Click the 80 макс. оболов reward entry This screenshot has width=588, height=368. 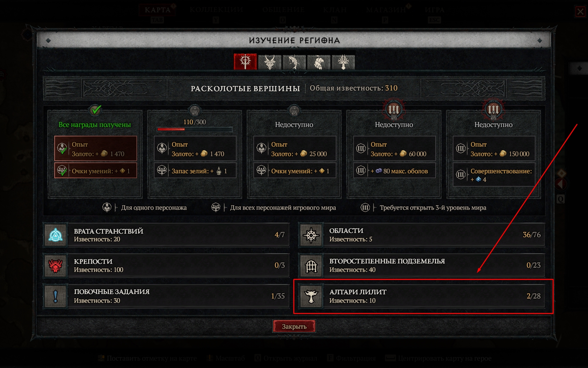pyautogui.click(x=395, y=170)
